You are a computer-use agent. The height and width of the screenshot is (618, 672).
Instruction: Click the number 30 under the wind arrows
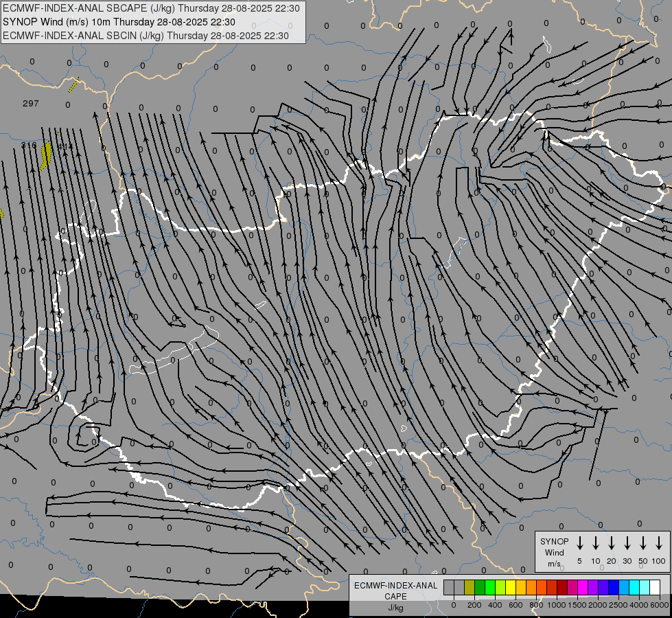[627, 561]
